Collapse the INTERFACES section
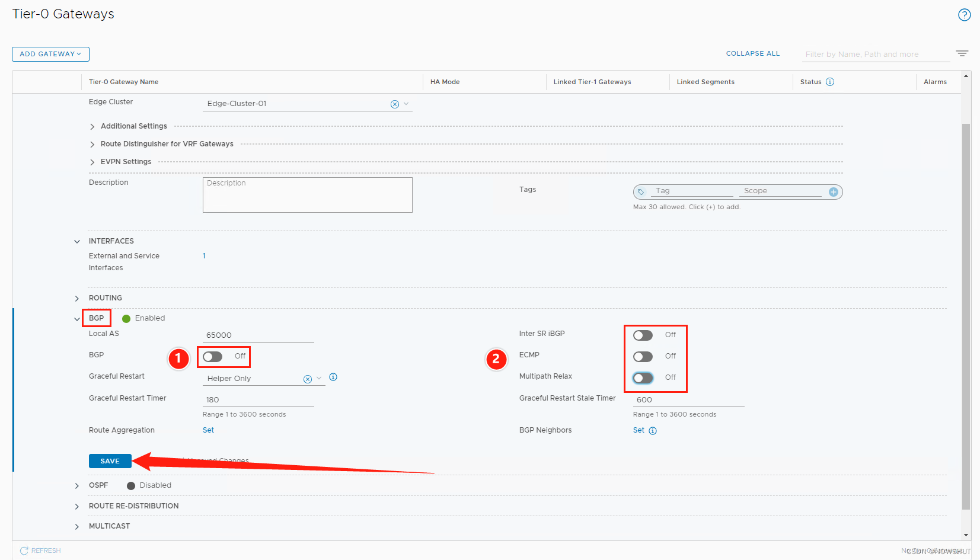Image resolution: width=980 pixels, height=560 pixels. coord(77,242)
